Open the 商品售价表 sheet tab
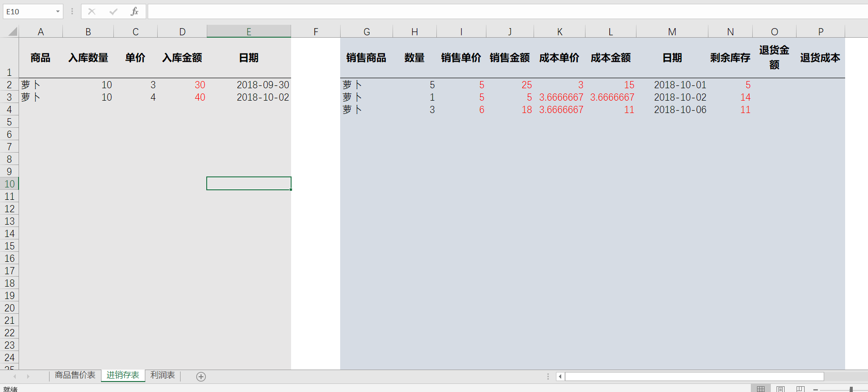The width and height of the screenshot is (868, 392). click(x=75, y=375)
